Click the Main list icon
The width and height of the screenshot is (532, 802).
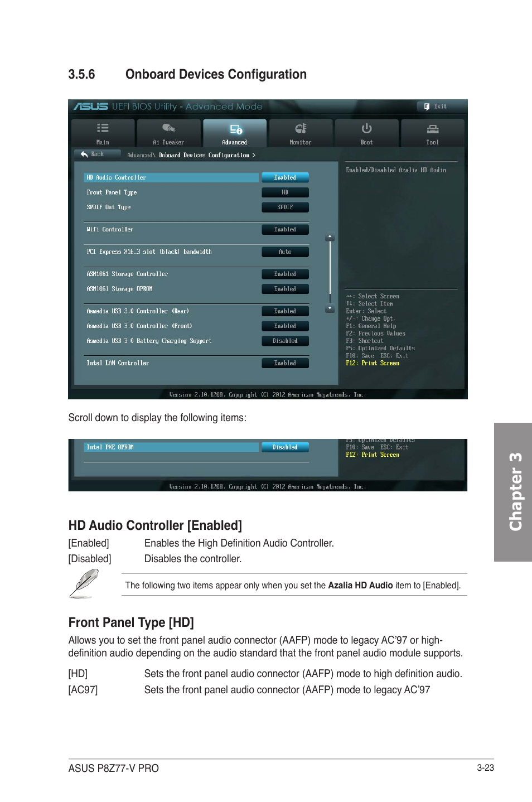pos(103,128)
